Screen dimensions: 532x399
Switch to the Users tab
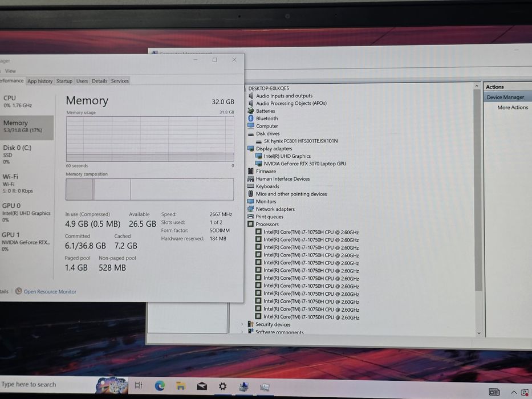[82, 81]
